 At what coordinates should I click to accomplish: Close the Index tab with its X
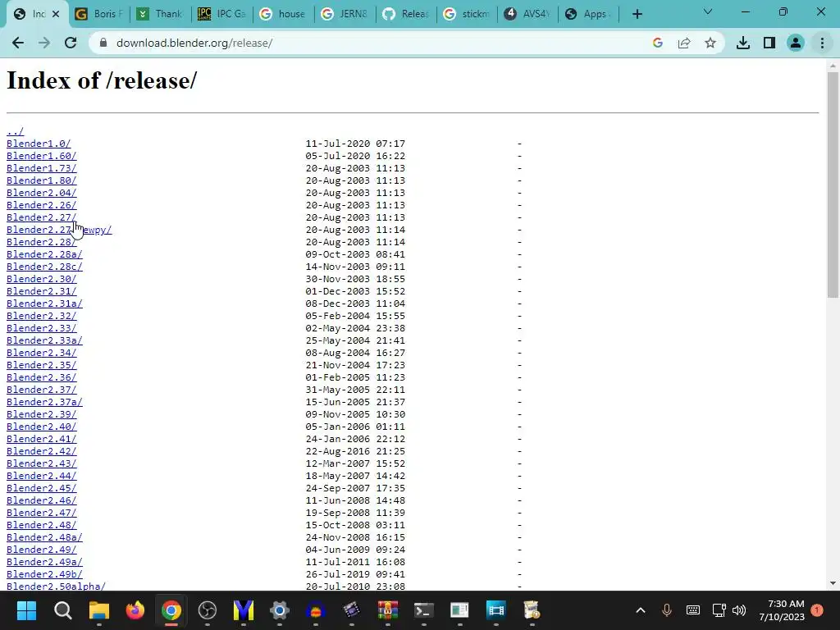coord(56,14)
